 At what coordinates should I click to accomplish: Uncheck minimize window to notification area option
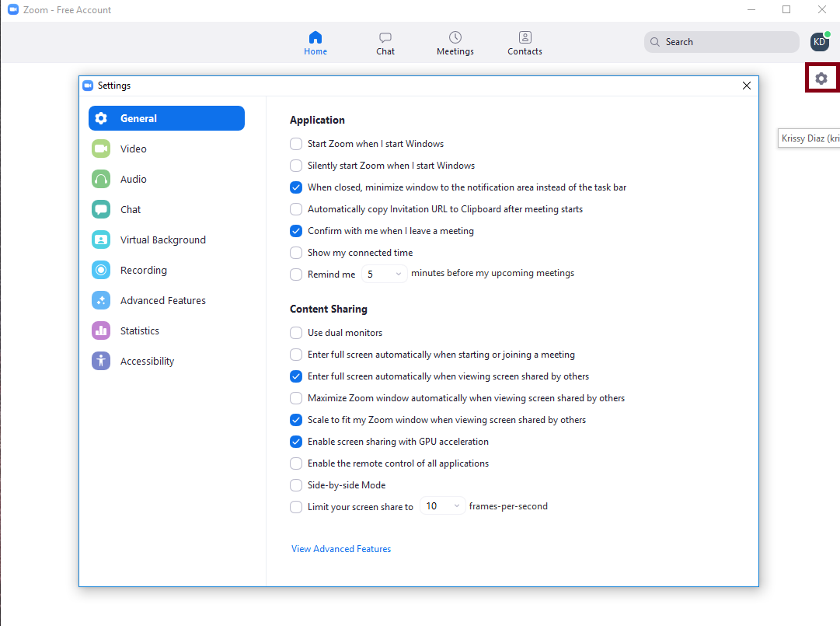[x=296, y=187]
